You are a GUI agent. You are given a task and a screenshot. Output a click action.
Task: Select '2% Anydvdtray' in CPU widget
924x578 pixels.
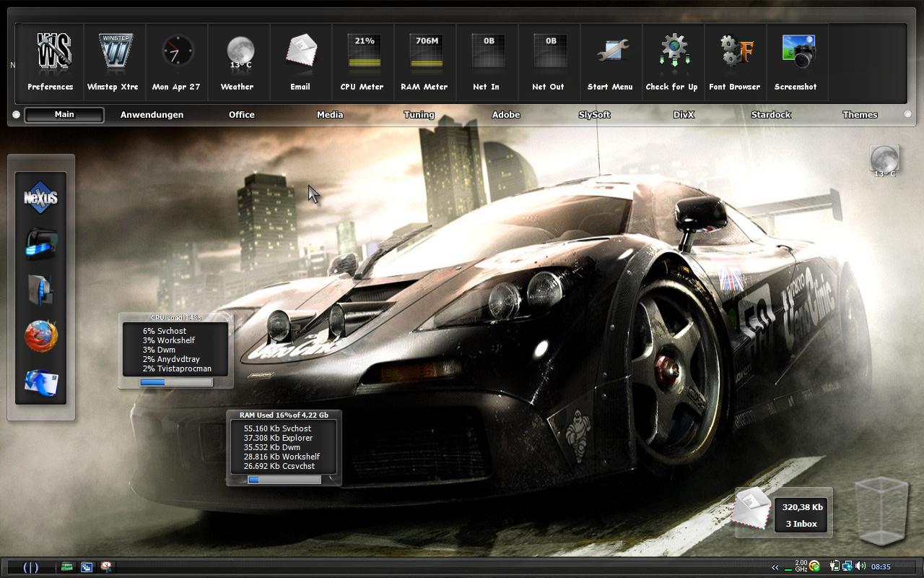pyautogui.click(x=171, y=359)
